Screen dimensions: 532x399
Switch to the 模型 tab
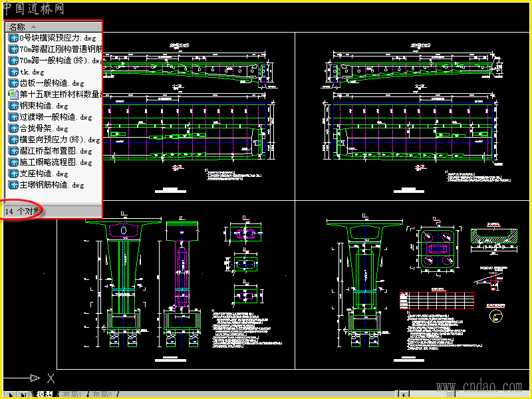tap(45, 394)
